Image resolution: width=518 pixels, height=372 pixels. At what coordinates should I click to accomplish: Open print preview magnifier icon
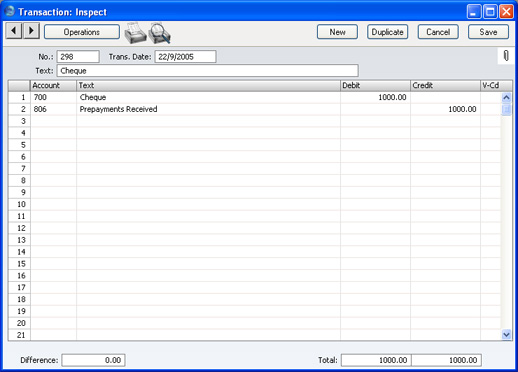coord(159,33)
